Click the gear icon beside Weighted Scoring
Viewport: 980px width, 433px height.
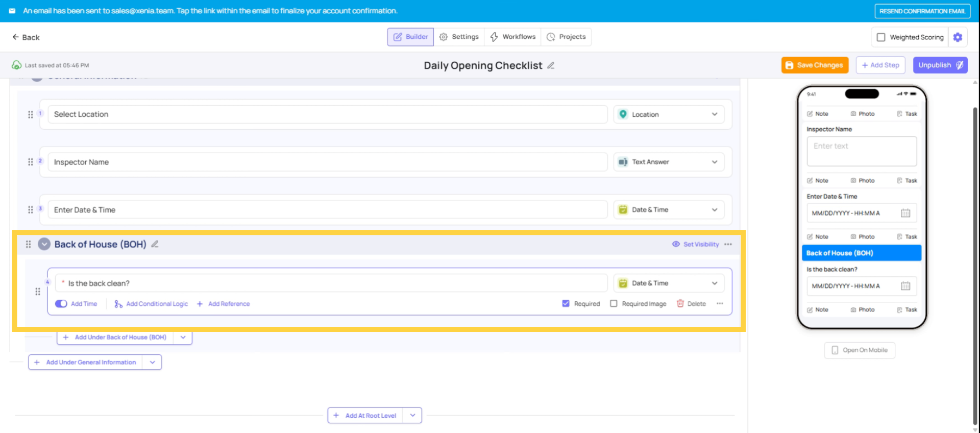pos(958,37)
